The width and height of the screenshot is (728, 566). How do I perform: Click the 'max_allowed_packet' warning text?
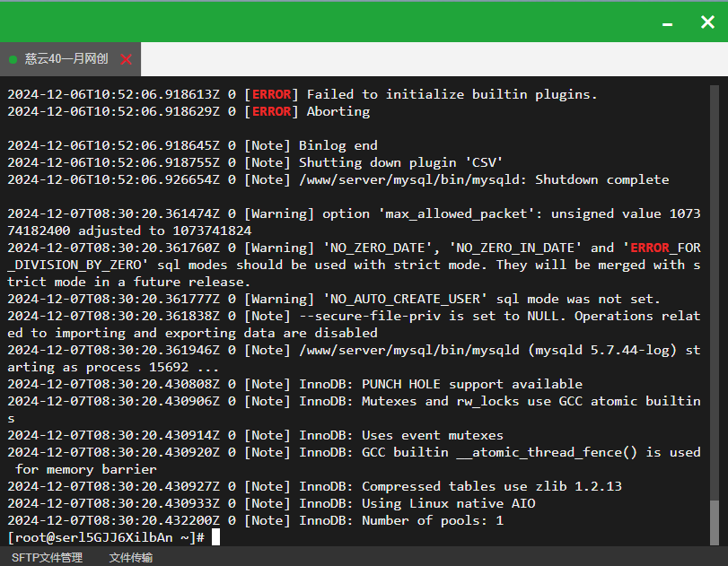pos(354,222)
